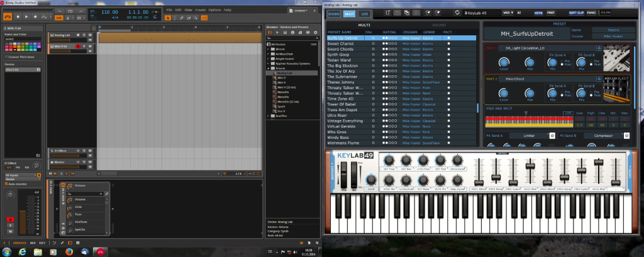644x257 pixels.
Task: Select the Sweet Chariot preset
Action: click(x=401, y=43)
